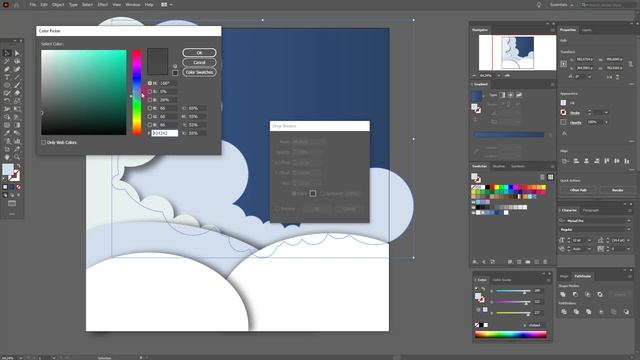Switch to the Paragraph tab
Image resolution: width=640 pixels, height=360 pixels.
click(x=591, y=211)
